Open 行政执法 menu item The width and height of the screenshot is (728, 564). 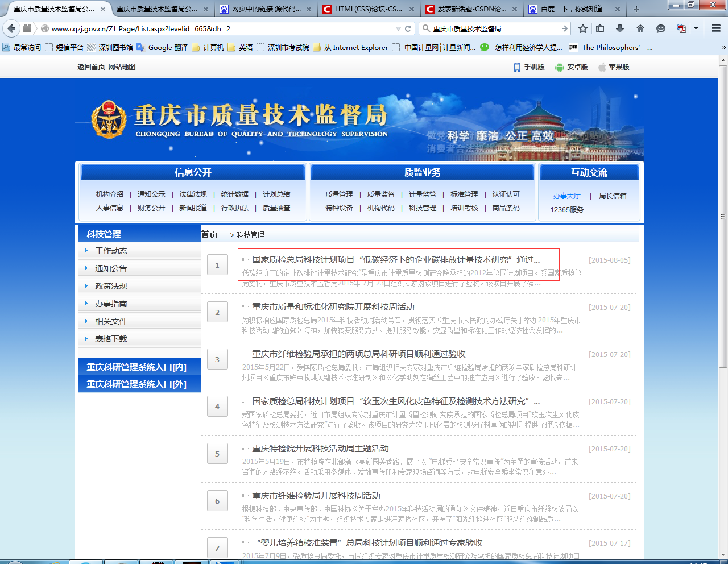click(x=235, y=208)
